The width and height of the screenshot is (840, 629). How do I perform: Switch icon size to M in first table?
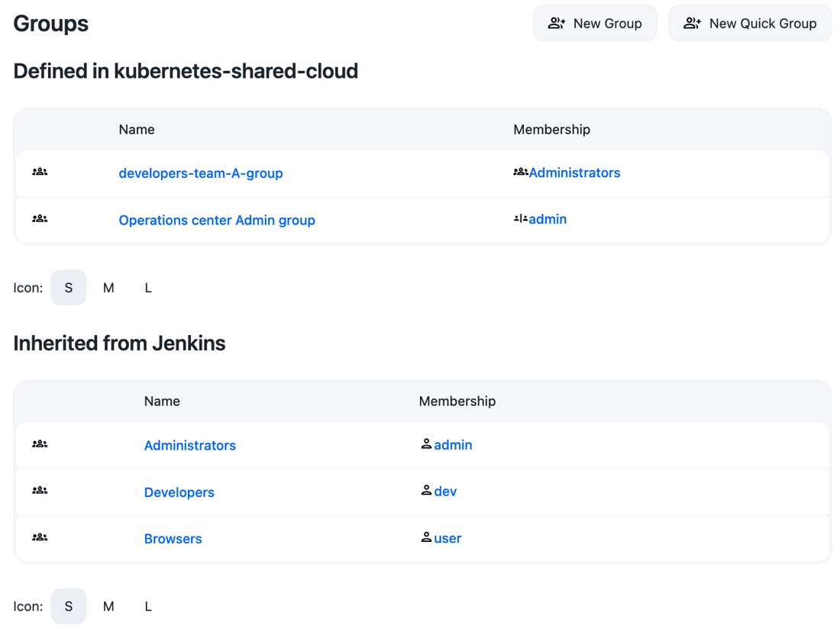tap(108, 288)
